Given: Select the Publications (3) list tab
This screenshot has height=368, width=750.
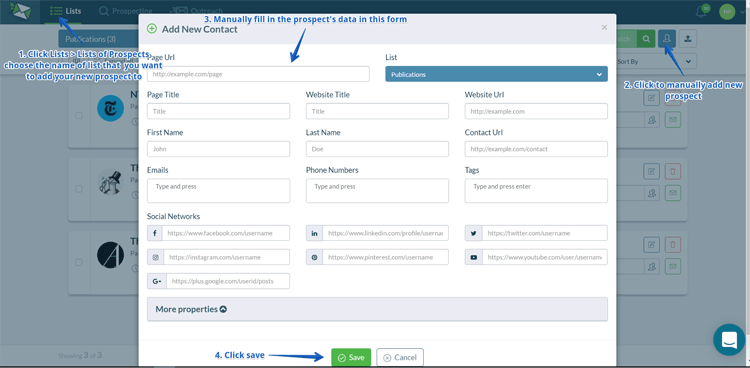Looking at the screenshot, I should point(99,39).
